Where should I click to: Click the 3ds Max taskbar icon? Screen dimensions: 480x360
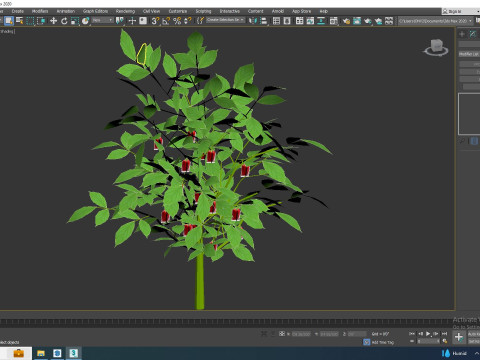click(x=73, y=353)
